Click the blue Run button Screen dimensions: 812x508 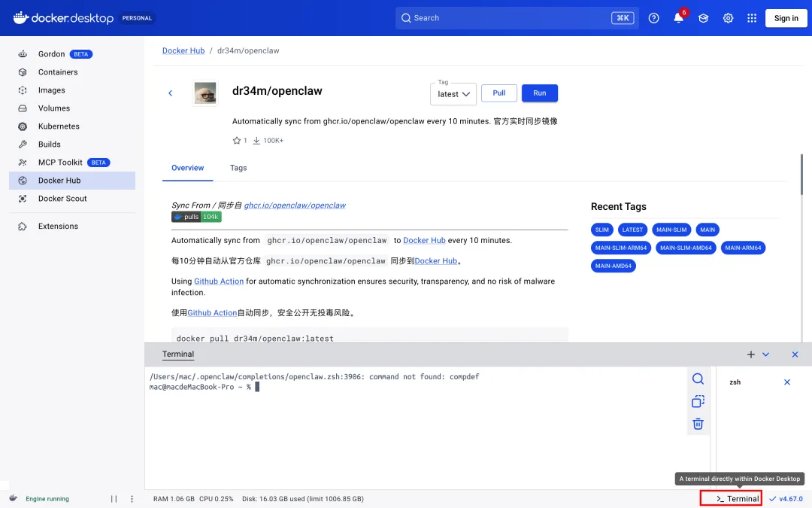pos(540,93)
